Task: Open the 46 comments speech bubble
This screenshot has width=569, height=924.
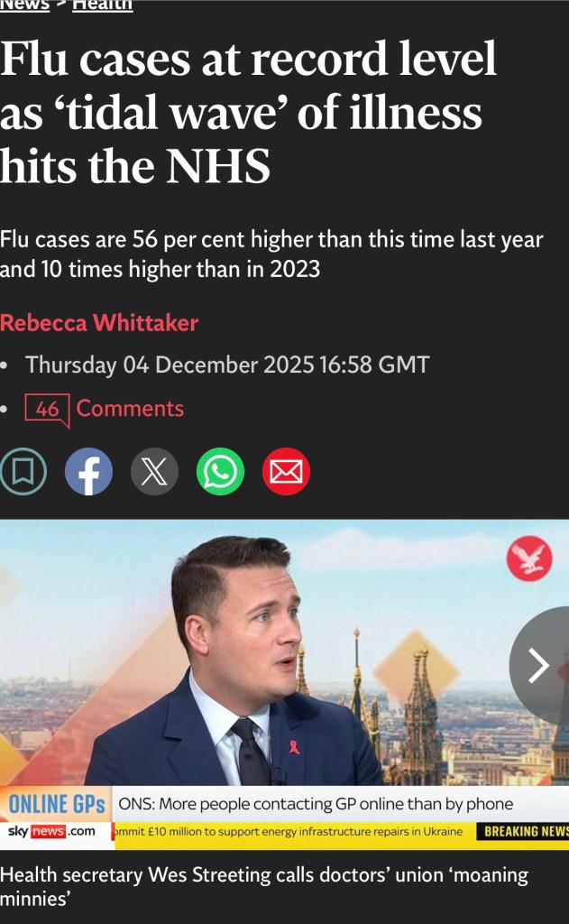Action: click(x=47, y=410)
